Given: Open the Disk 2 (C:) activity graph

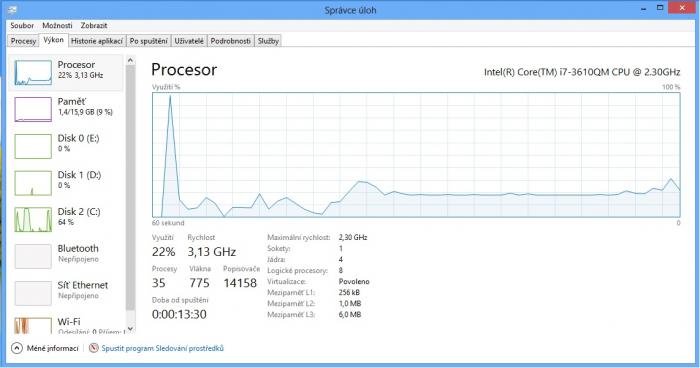Looking at the screenshot, I should 33,219.
